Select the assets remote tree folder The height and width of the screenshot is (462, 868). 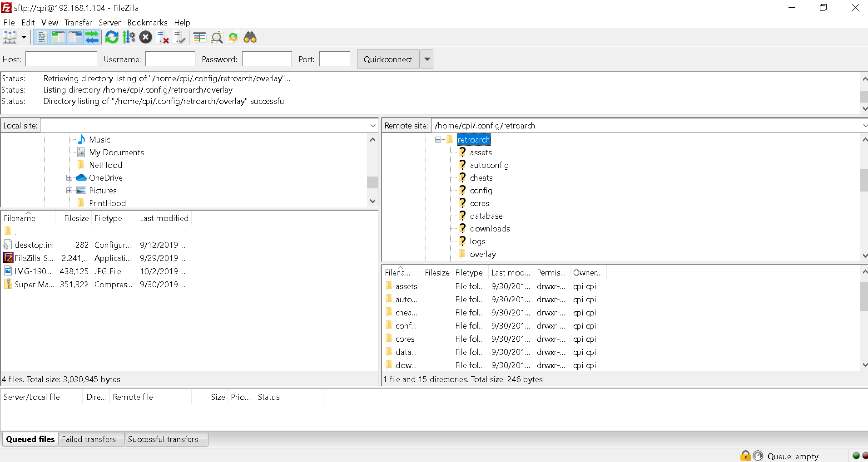481,152
